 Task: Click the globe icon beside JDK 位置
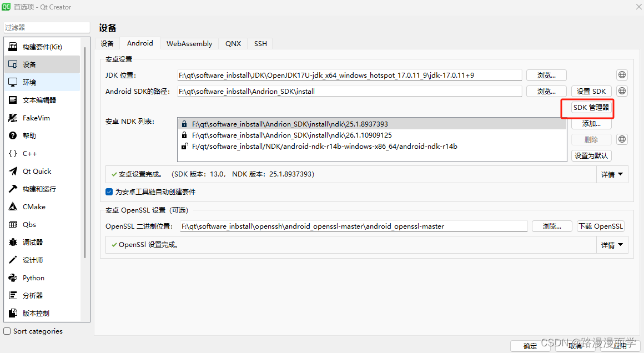point(622,75)
